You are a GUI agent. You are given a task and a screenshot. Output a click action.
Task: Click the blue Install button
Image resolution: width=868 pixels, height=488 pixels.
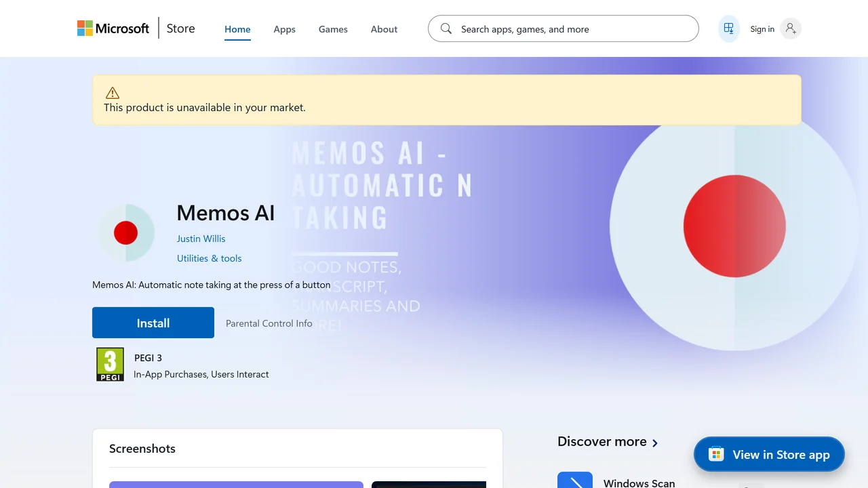pos(153,323)
